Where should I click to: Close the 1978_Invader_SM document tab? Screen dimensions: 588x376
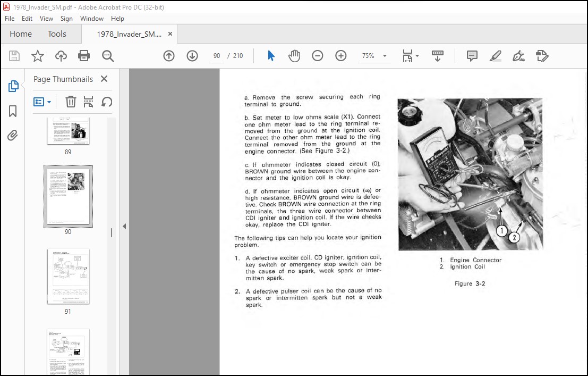pyautogui.click(x=171, y=34)
